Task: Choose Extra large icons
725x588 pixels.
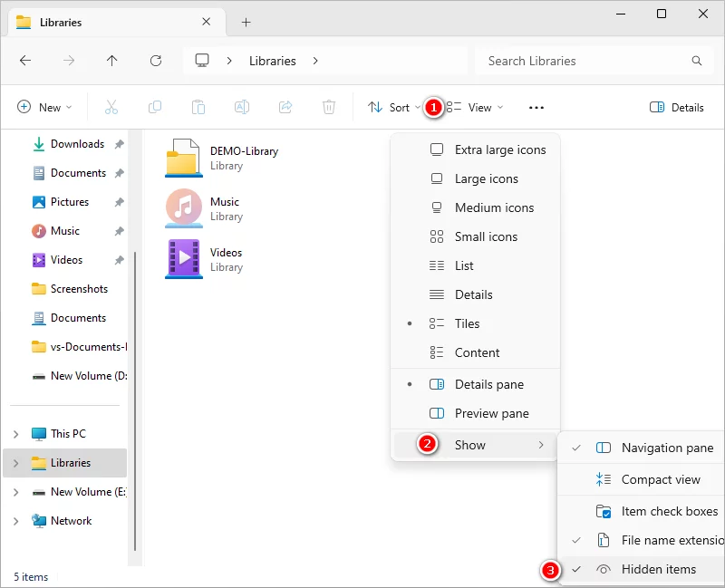Action: click(x=475, y=149)
